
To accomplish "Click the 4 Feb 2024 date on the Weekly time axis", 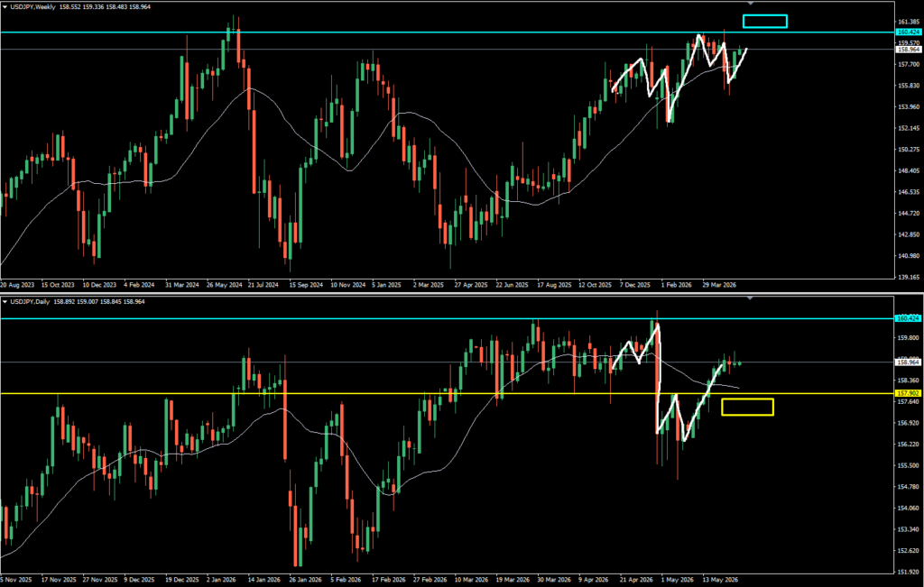I will pyautogui.click(x=138, y=284).
